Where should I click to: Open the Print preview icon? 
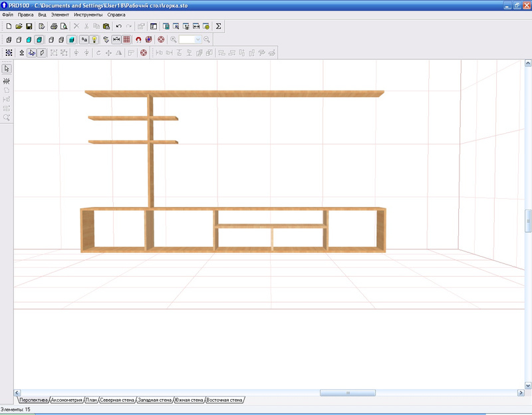pyautogui.click(x=64, y=27)
